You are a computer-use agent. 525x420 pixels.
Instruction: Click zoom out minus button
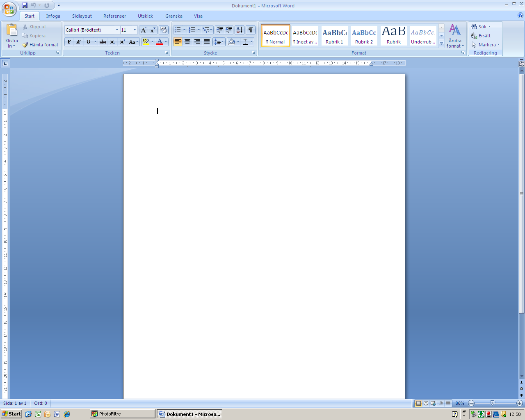pyautogui.click(x=471, y=403)
